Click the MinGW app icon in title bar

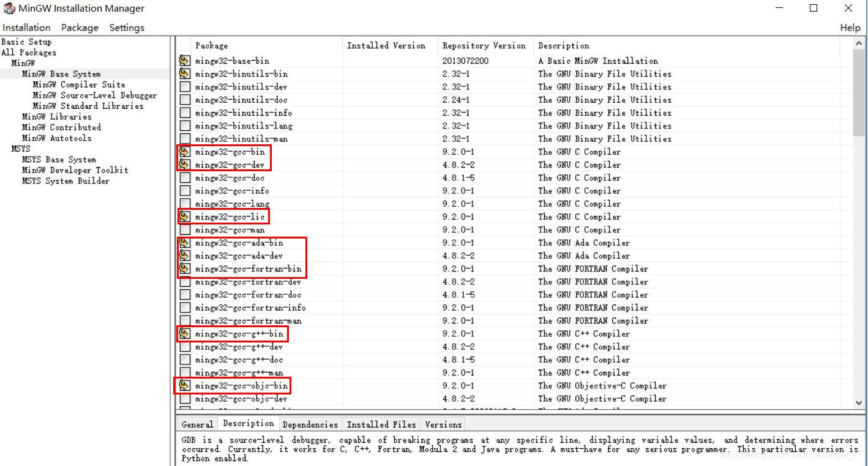9,8
